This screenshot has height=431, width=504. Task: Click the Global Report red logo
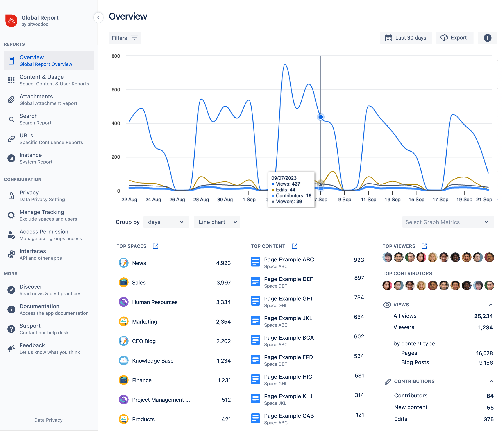(x=11, y=21)
